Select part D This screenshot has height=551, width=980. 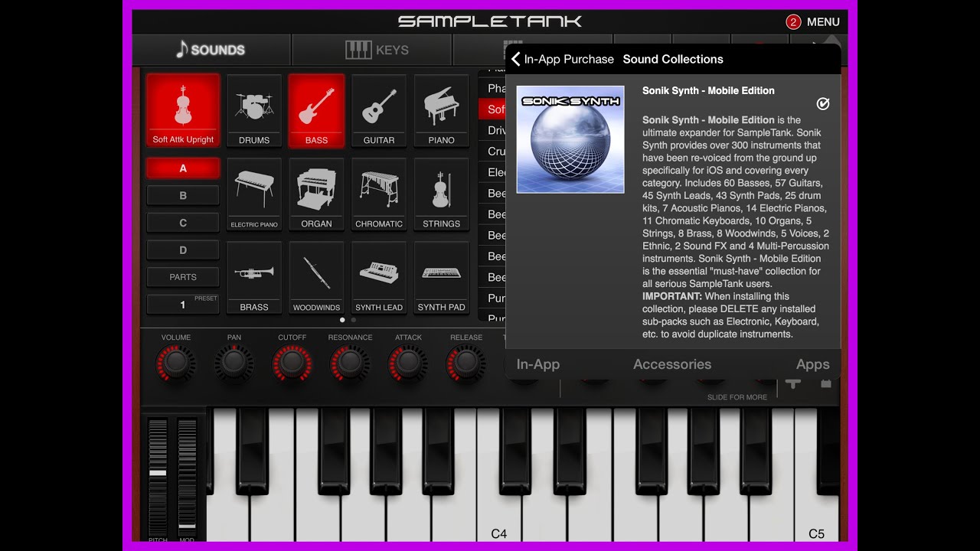183,249
